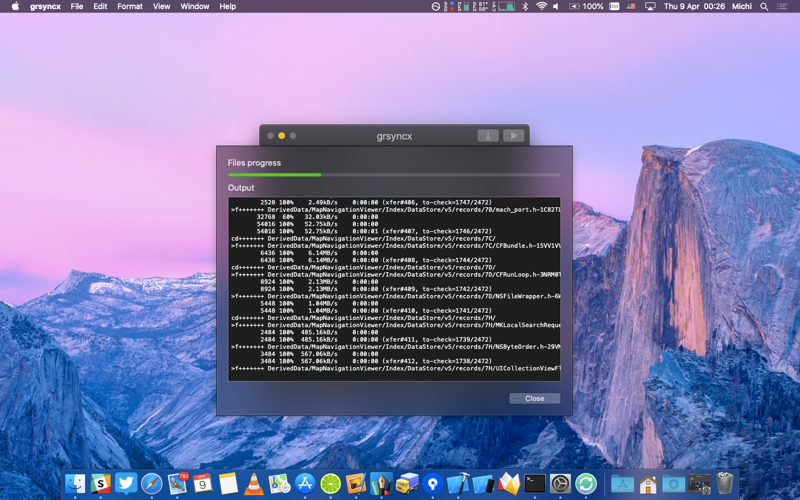Click the volume icon in menu bar
This screenshot has height=500, width=800.
coord(556,7)
